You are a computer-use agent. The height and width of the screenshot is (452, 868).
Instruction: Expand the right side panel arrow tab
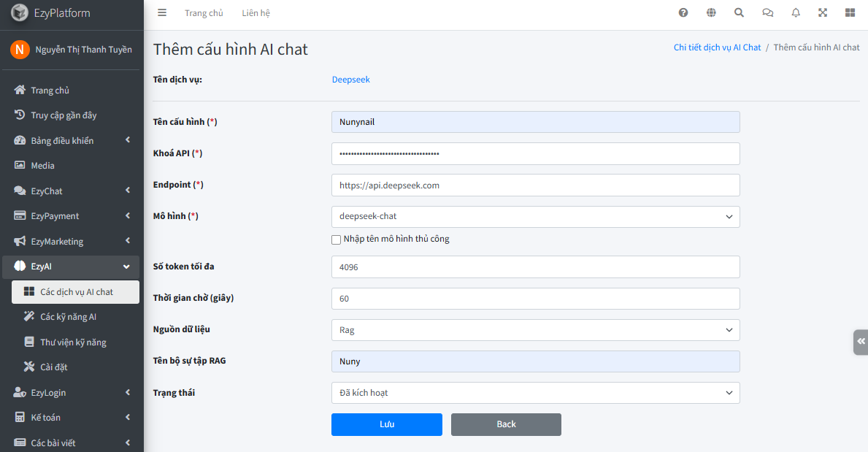point(861,342)
